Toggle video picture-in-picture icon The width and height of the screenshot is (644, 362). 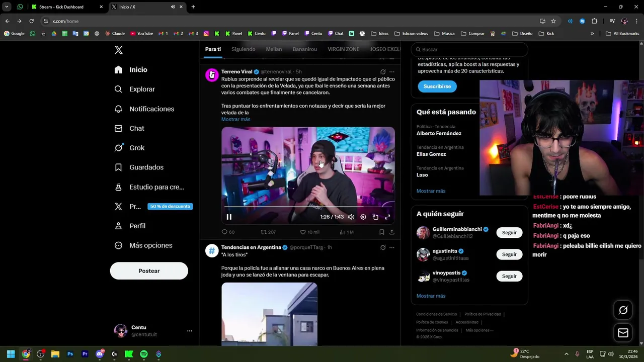(x=375, y=217)
